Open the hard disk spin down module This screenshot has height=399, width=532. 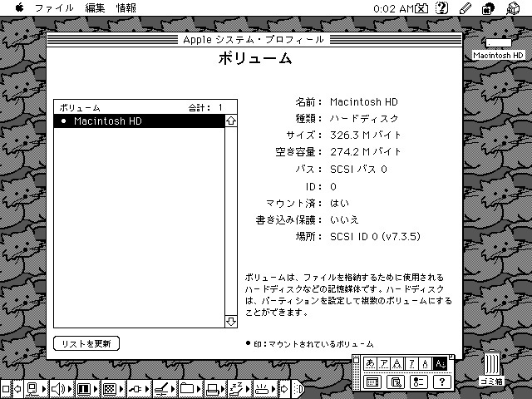pyautogui.click(x=160, y=389)
